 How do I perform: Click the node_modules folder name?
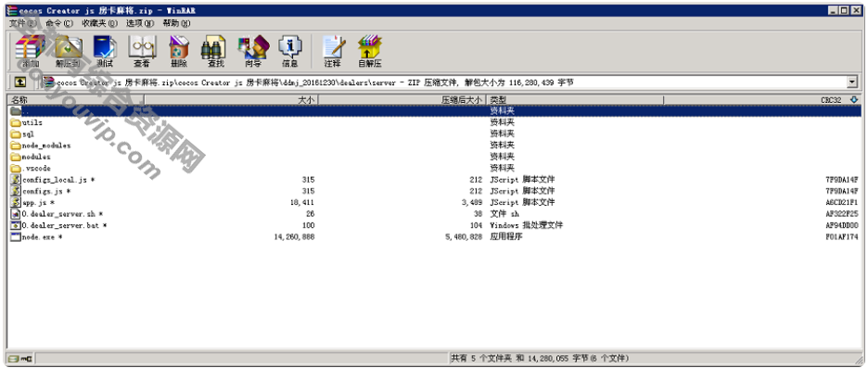(46, 145)
